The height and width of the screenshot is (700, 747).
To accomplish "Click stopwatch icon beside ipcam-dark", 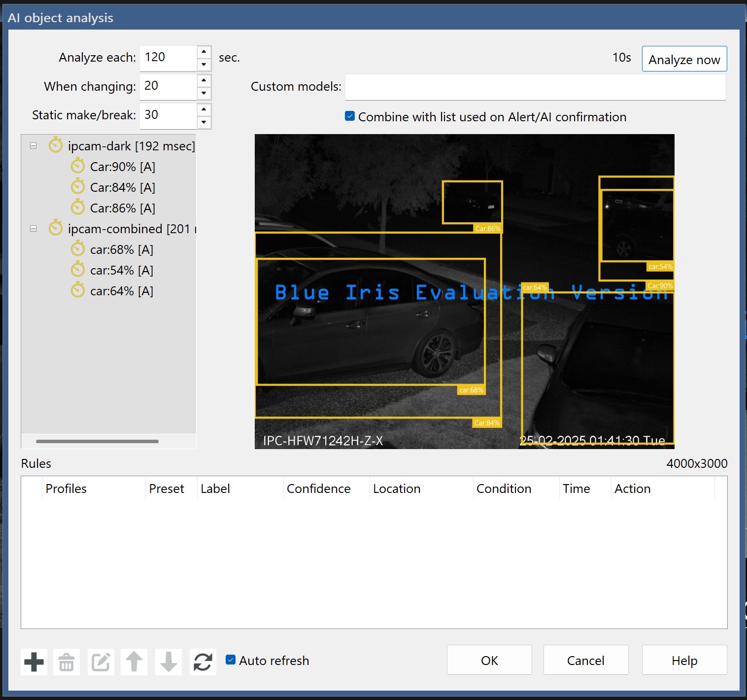I will (x=56, y=145).
